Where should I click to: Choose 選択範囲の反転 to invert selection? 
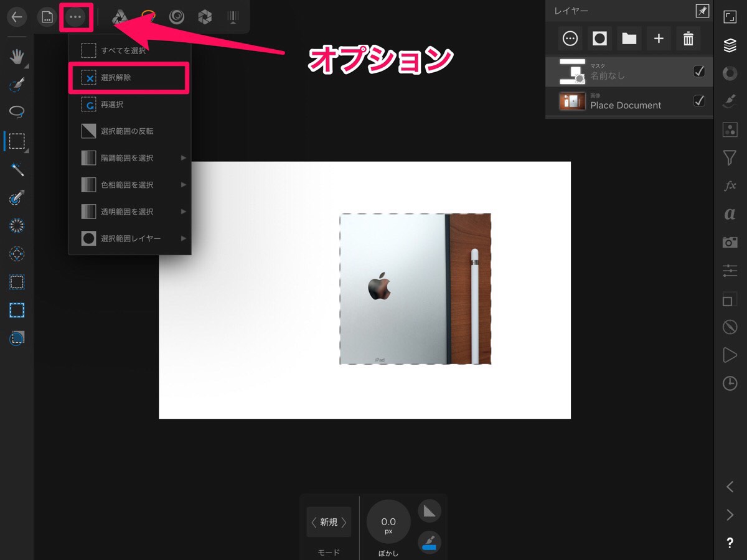click(129, 131)
